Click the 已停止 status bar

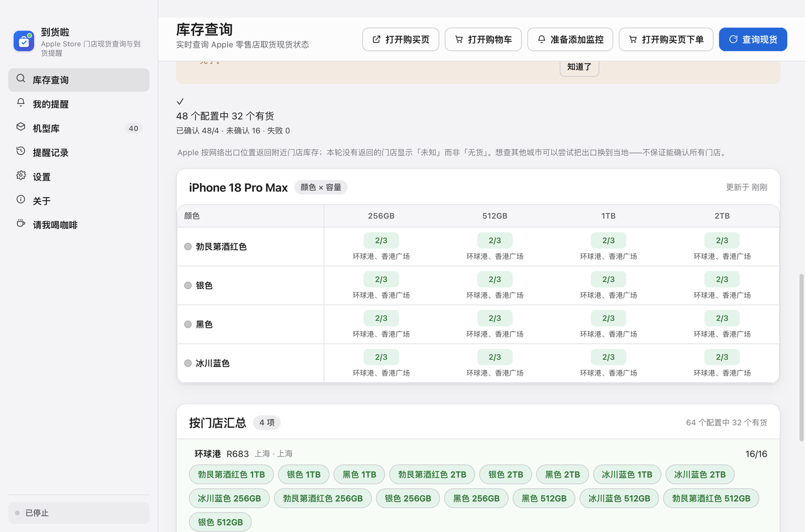point(79,513)
